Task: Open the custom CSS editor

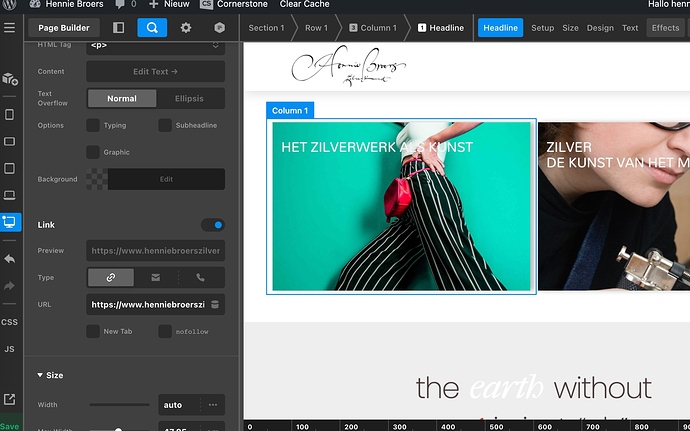Action: pos(9,322)
